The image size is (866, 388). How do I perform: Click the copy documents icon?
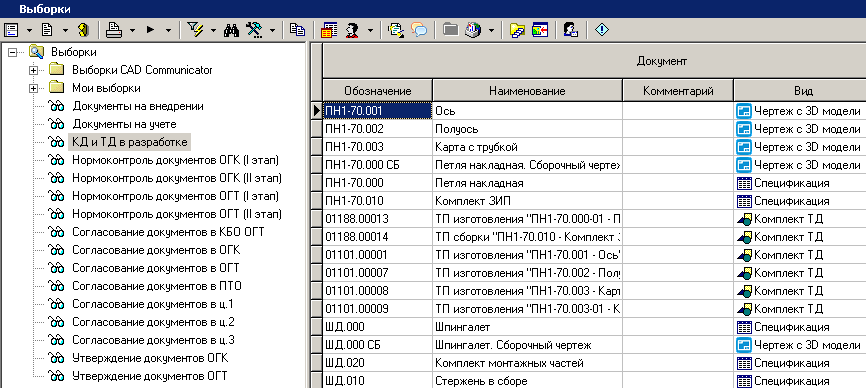[x=297, y=30]
